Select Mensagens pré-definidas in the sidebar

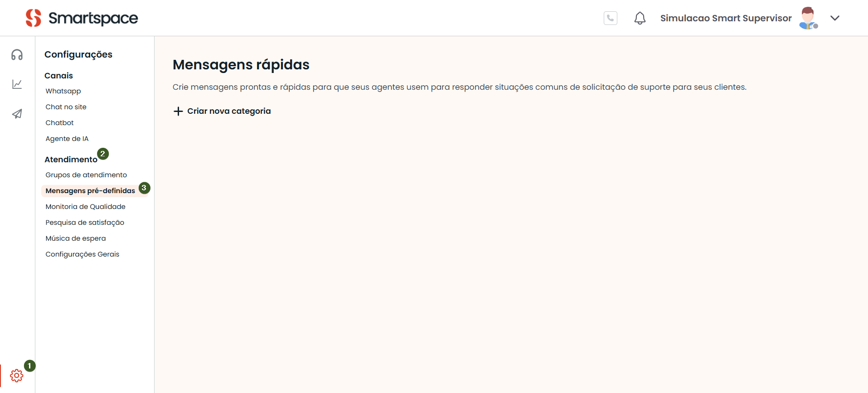[90, 191]
